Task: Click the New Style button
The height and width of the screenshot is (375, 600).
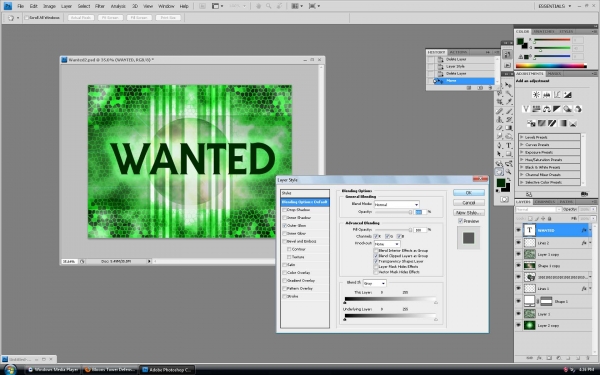Action: pyautogui.click(x=468, y=212)
